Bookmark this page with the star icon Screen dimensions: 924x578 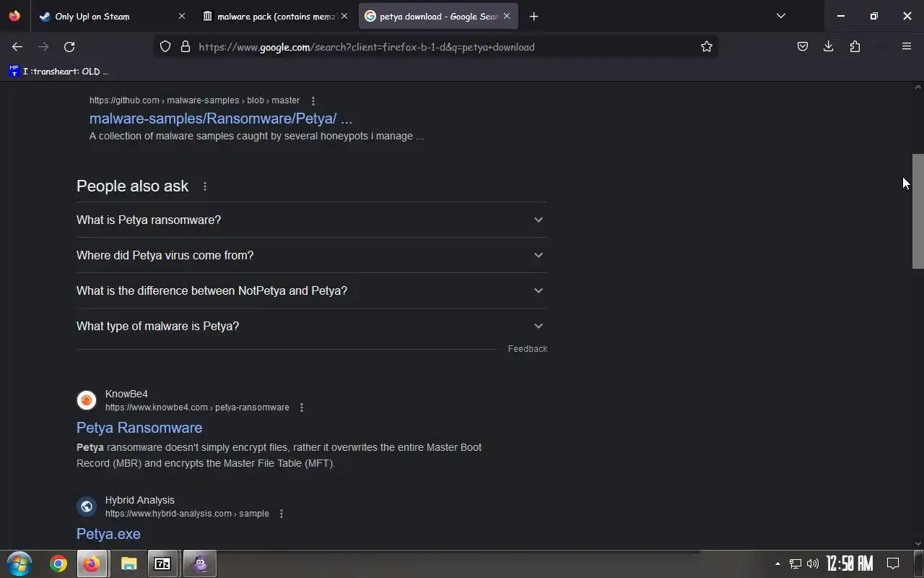coord(706,46)
